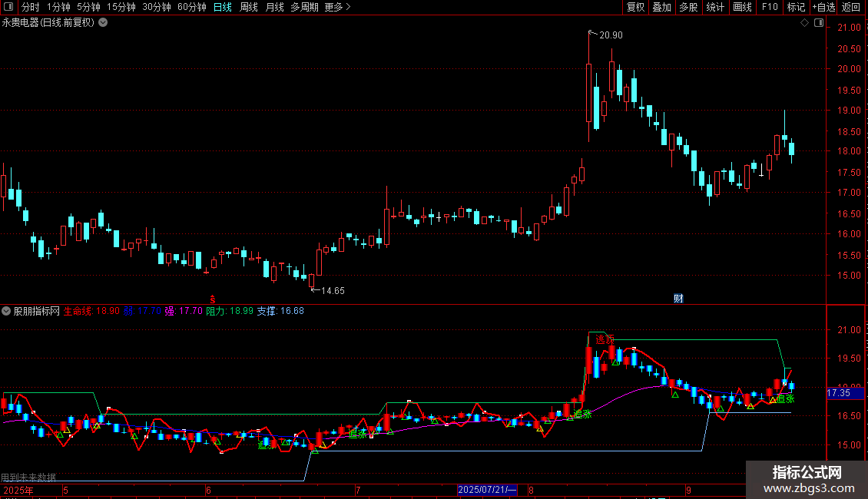
Task: Select the 5分钟 period
Action: click(88, 7)
